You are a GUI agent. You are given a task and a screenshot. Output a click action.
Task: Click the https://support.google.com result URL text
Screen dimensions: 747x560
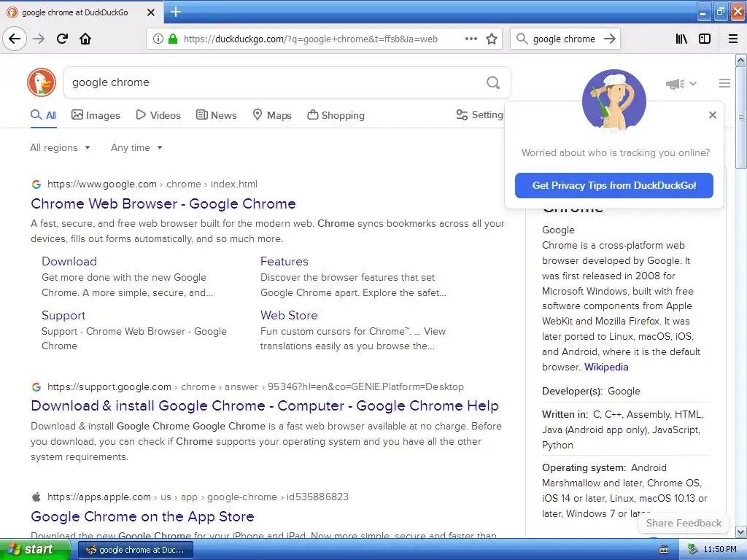pyautogui.click(x=109, y=387)
